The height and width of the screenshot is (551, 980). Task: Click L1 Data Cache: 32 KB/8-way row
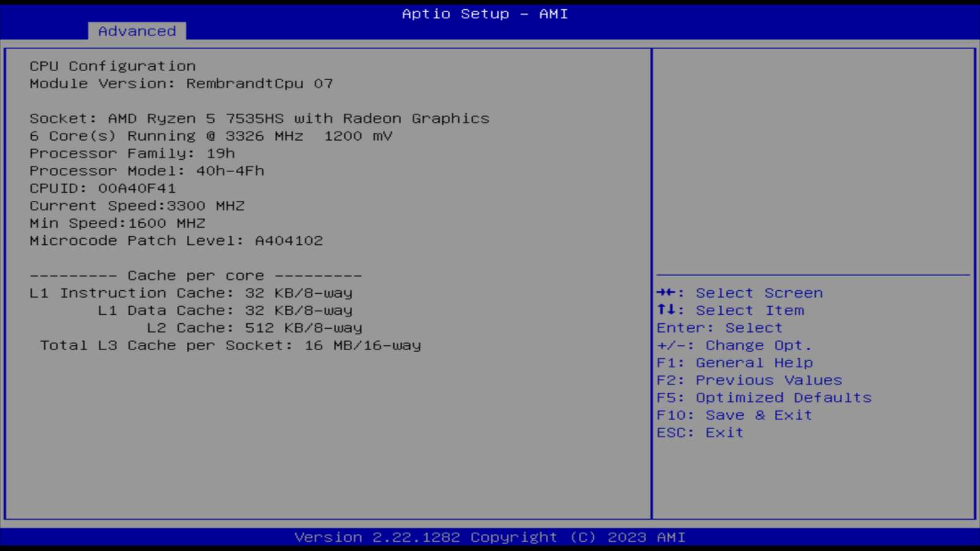[225, 310]
